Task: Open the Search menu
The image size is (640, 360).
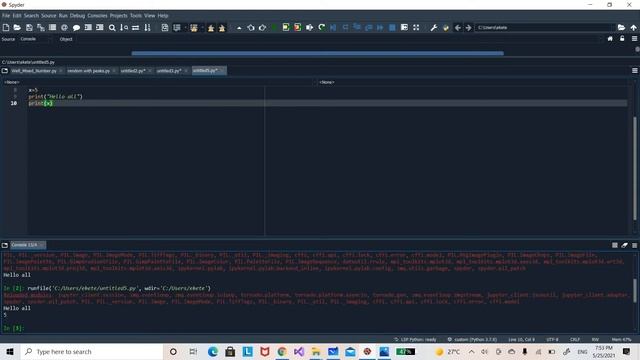Action: coord(31,16)
